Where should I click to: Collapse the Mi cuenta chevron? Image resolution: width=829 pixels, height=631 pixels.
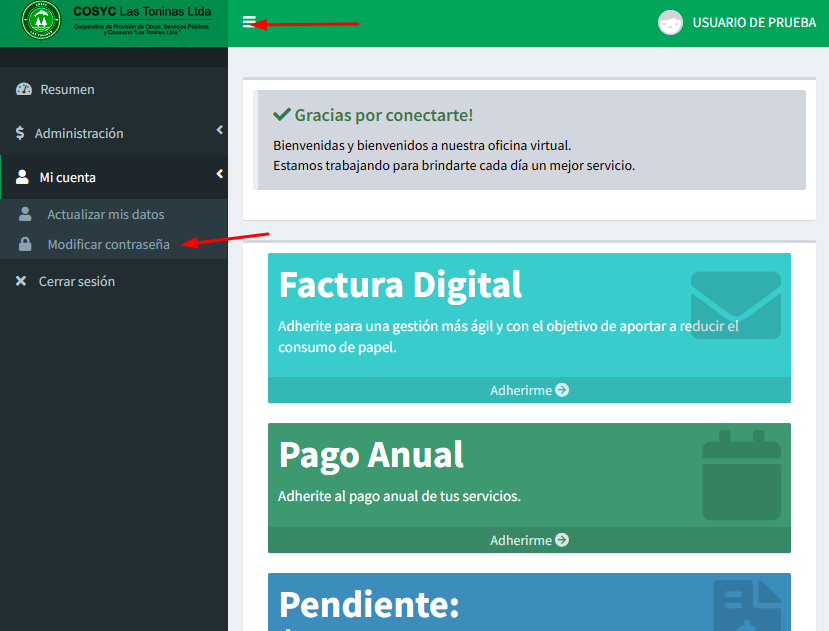[x=219, y=174]
